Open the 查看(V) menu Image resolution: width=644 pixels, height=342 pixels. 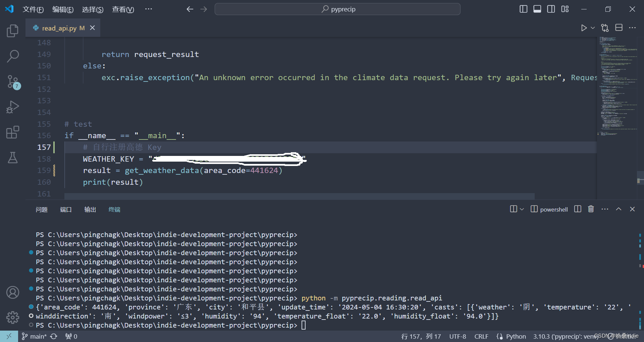(x=123, y=9)
